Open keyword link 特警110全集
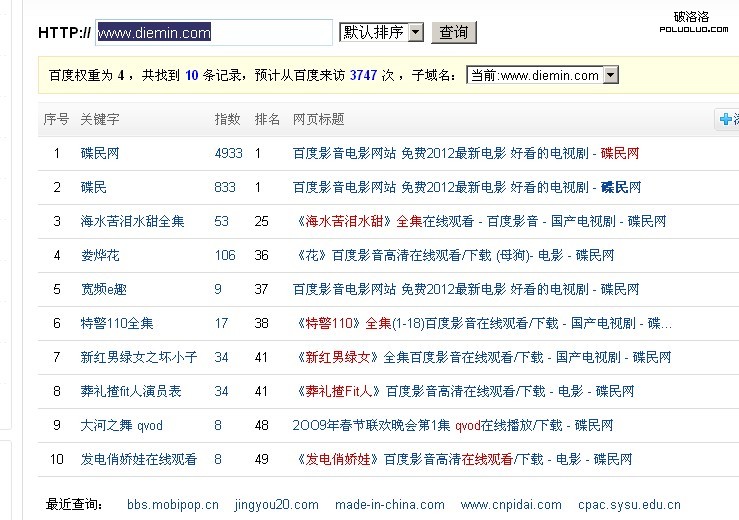This screenshot has width=739, height=520. point(117,323)
